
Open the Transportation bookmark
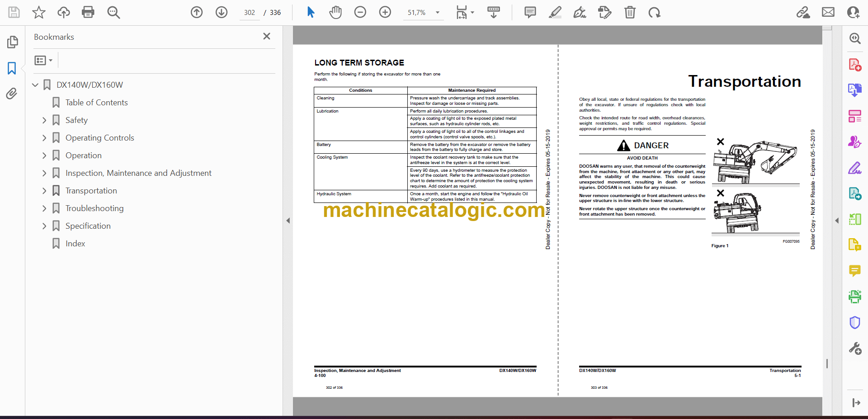91,191
